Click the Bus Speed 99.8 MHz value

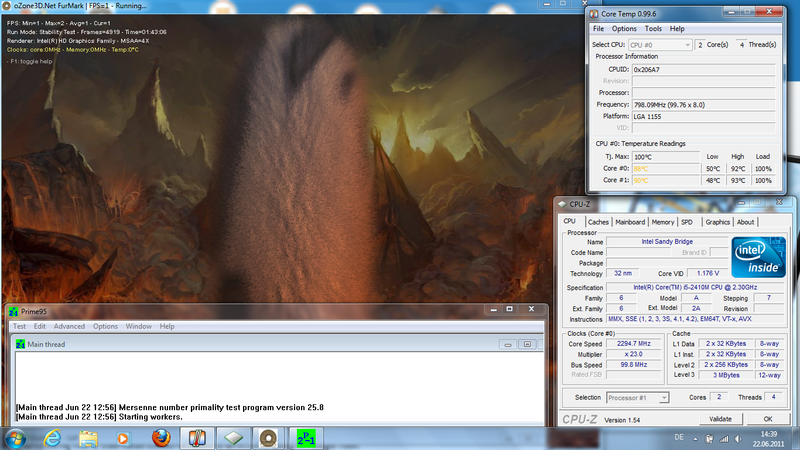633,365
